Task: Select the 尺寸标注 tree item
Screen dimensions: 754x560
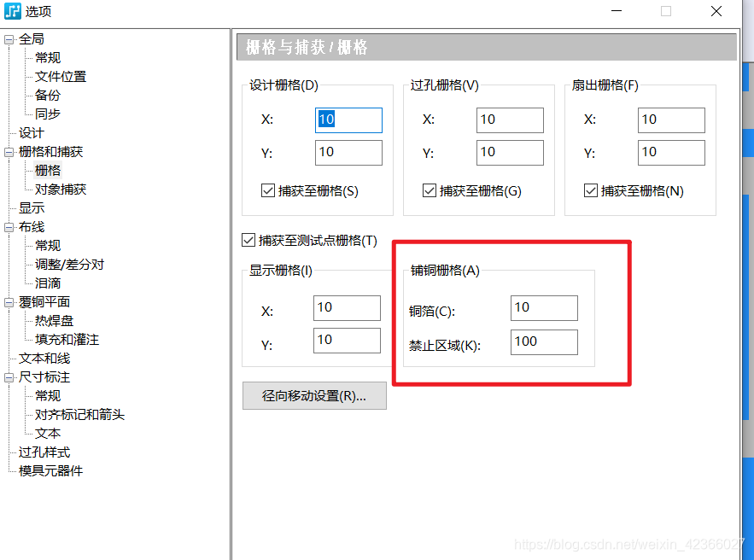Action: pos(44,376)
